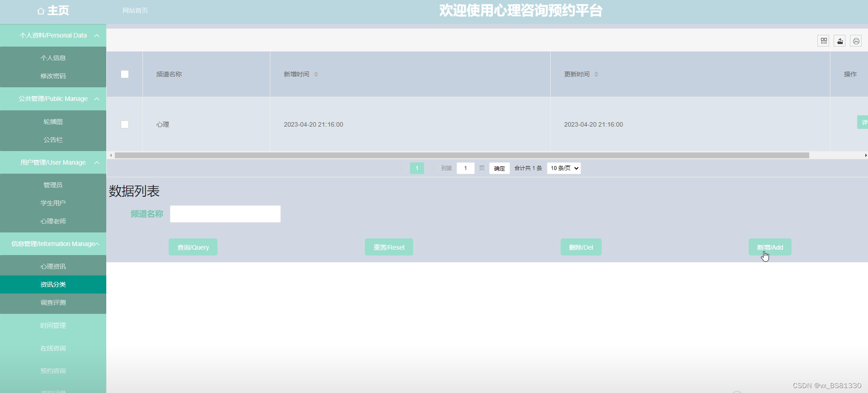Open the 10 条/页 page size dropdown

pos(564,168)
